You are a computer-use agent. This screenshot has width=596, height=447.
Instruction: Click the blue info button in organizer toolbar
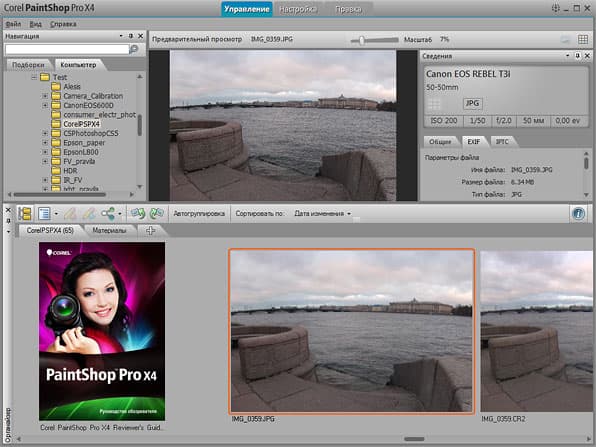click(x=579, y=213)
